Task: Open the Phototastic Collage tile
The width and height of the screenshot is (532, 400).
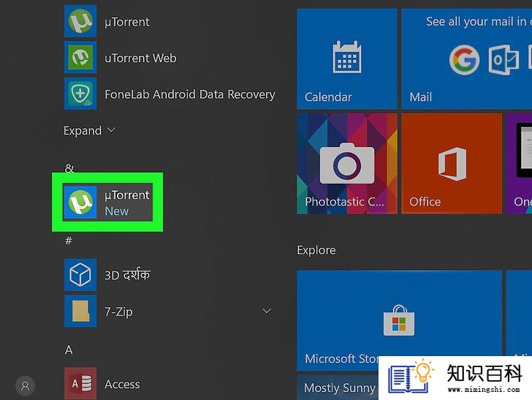Action: click(347, 164)
